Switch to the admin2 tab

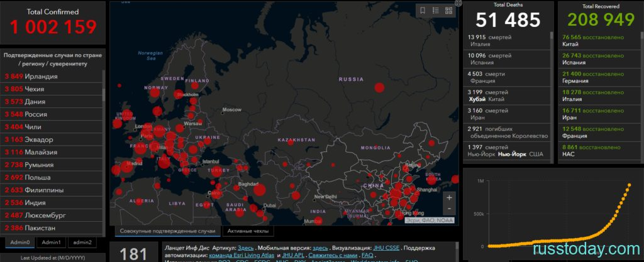(x=82, y=243)
